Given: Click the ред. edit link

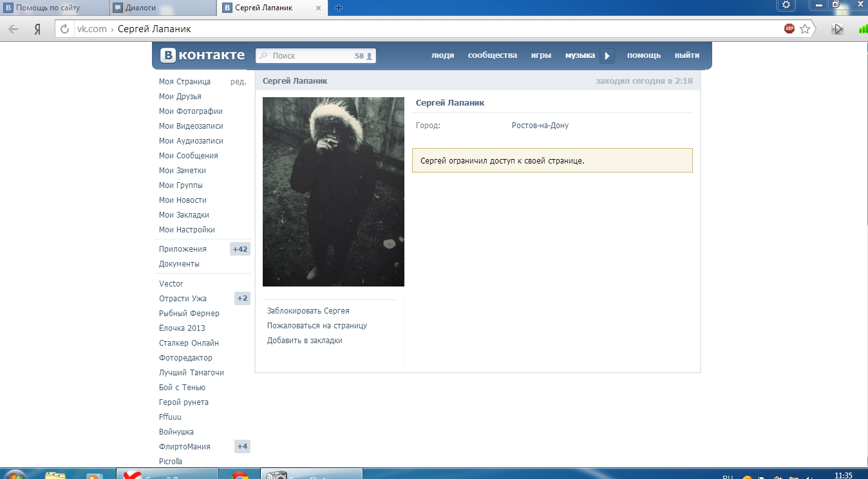Looking at the screenshot, I should coord(238,82).
